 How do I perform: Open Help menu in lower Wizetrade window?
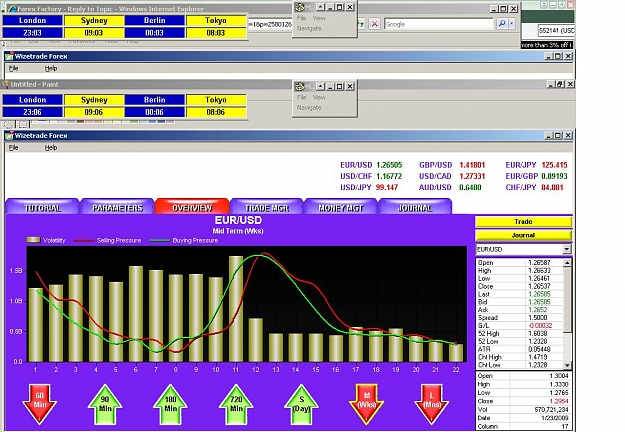tap(51, 148)
